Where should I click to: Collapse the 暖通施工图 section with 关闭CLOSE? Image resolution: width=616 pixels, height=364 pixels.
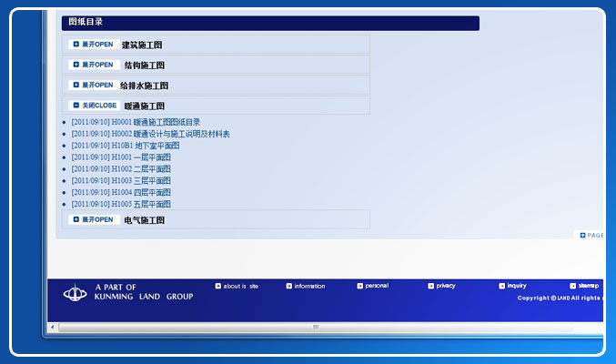tap(94, 106)
